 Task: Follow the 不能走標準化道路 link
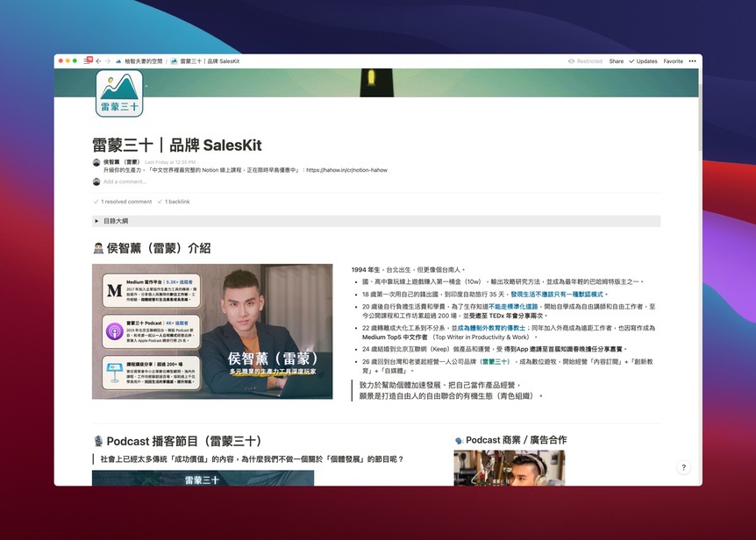coord(513,306)
